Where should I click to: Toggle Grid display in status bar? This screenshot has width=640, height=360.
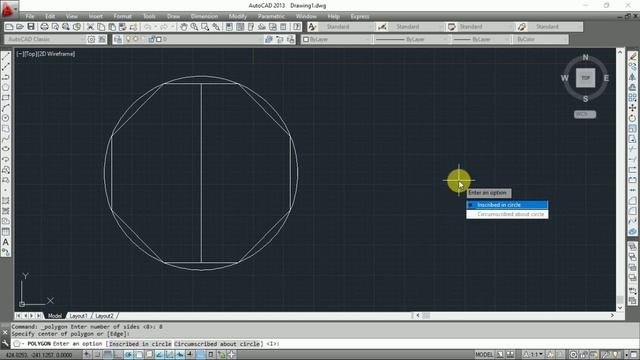(108, 355)
